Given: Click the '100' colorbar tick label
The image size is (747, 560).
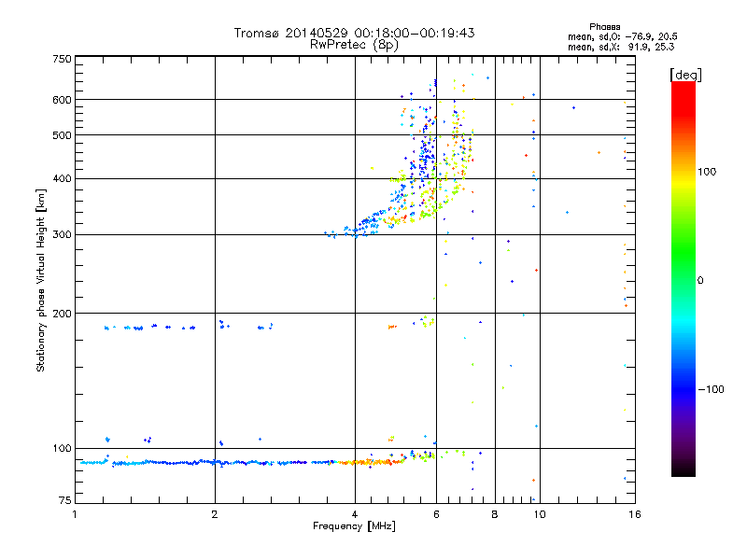Looking at the screenshot, I should click(x=707, y=172).
